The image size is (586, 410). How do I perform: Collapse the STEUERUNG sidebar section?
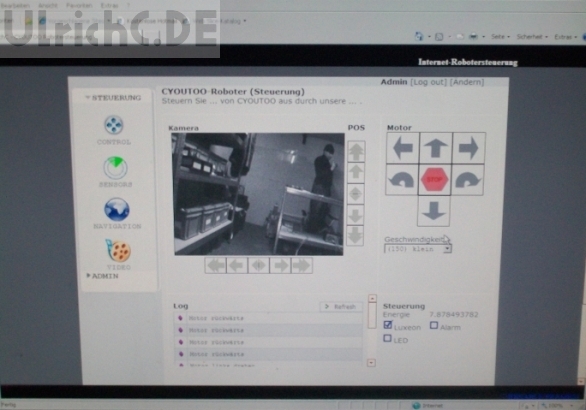tap(114, 98)
